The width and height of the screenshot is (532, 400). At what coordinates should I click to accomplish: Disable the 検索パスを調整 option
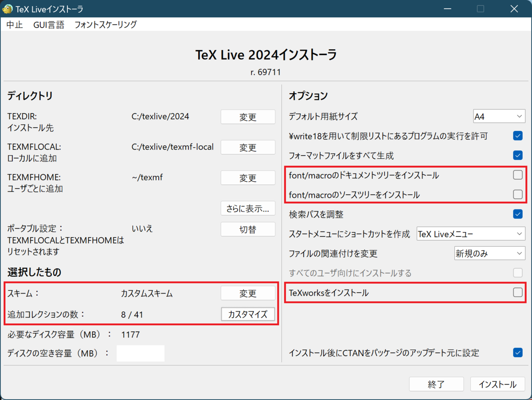tap(518, 214)
